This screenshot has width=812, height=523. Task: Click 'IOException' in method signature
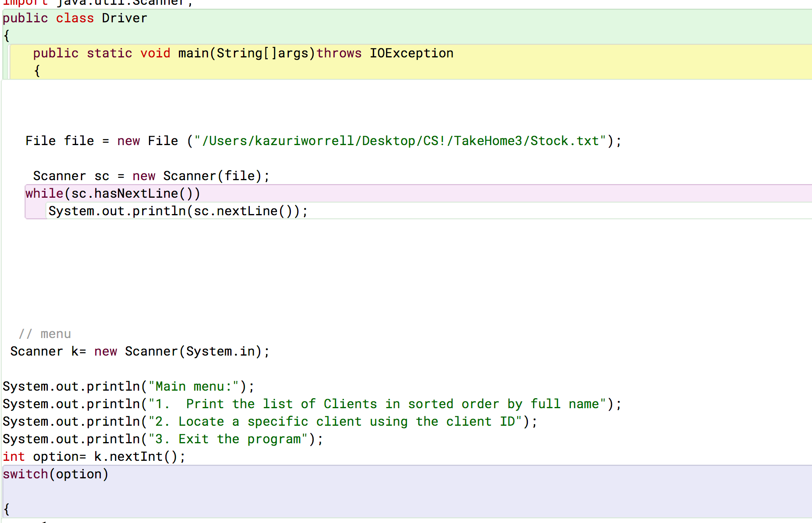click(412, 53)
